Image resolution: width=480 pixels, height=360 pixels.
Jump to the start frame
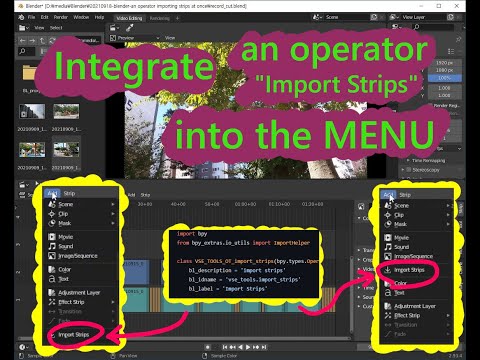225,347
